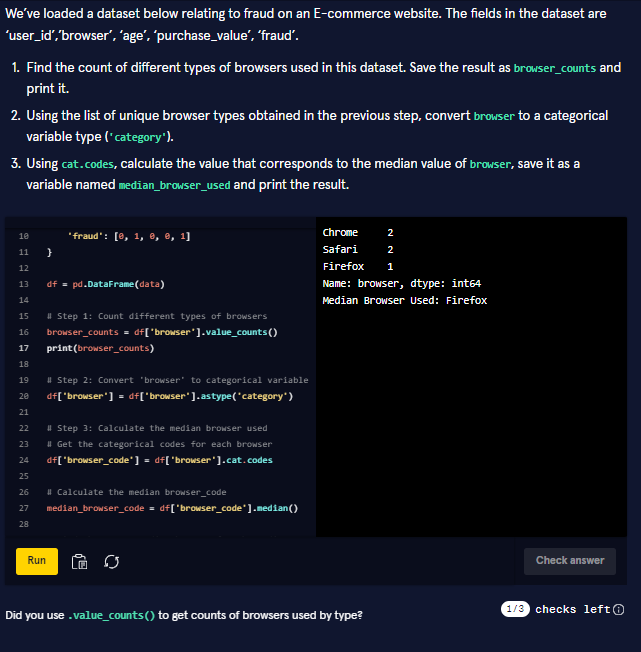Click the 1/3 checks left badge
Screen dimensions: 641x652
[x=515, y=609]
